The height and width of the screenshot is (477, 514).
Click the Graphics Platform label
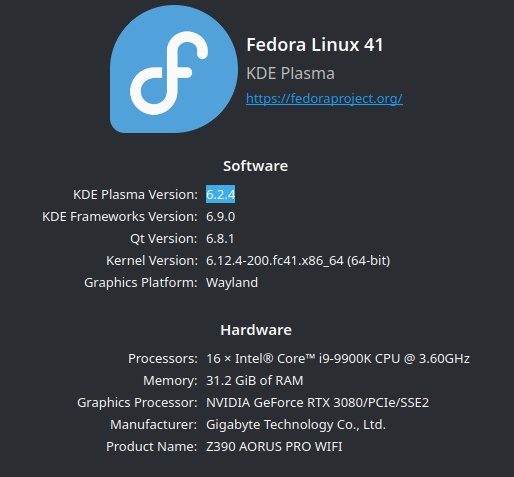(141, 283)
